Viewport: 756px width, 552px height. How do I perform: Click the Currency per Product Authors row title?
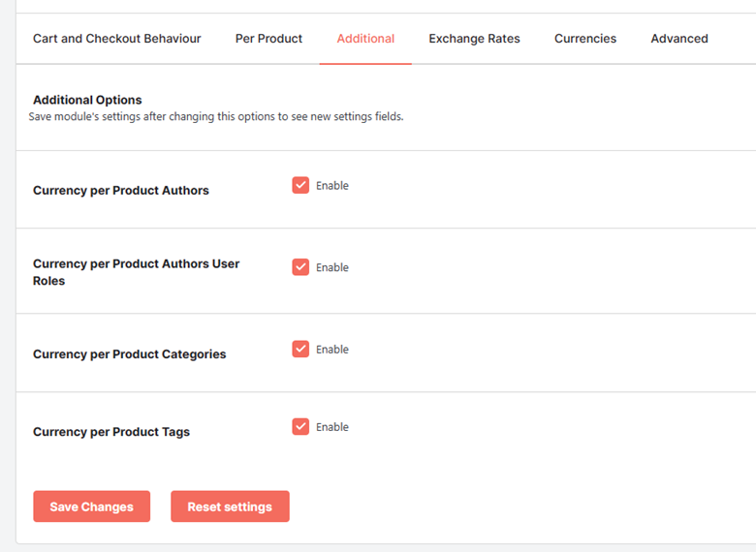pos(121,190)
